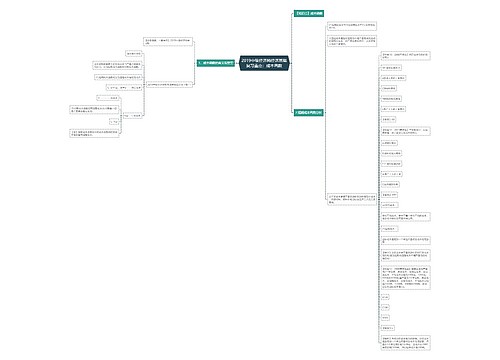Screen dimensions: 500x360
Task: Click the single-line node linking the left sub-branches
Action: pos(169,84)
